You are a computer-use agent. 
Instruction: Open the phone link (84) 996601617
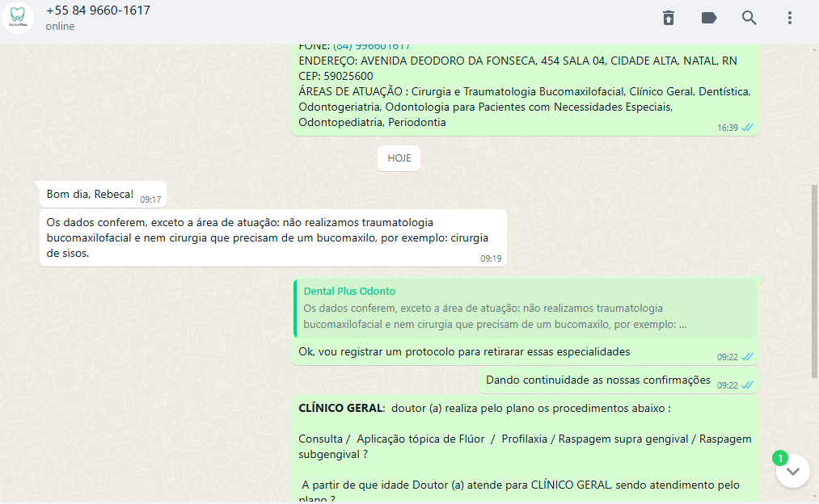pyautogui.click(x=371, y=46)
